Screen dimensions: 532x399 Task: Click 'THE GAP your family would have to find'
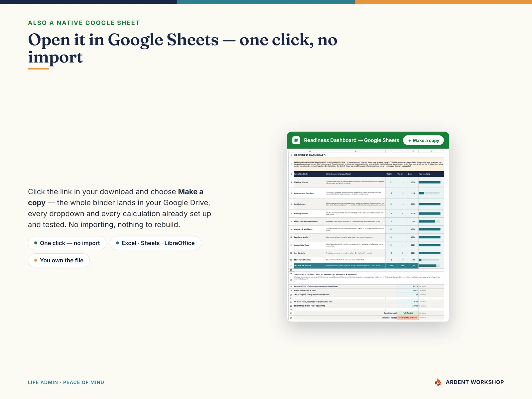(x=311, y=295)
